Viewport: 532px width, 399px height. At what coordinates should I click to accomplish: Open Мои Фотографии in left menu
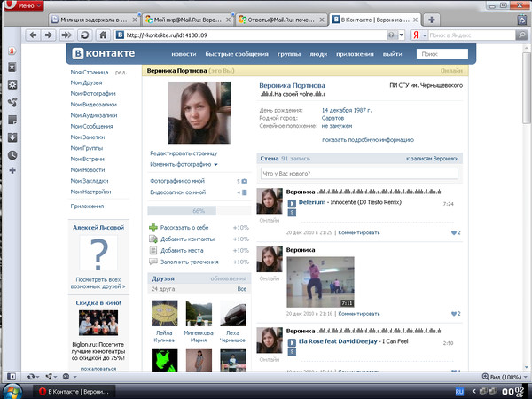tap(93, 94)
